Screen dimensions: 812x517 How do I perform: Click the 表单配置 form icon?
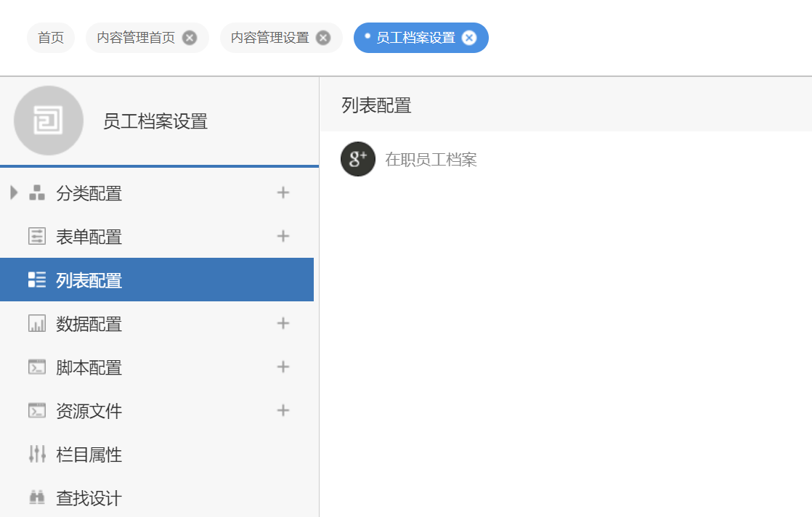pyautogui.click(x=36, y=236)
